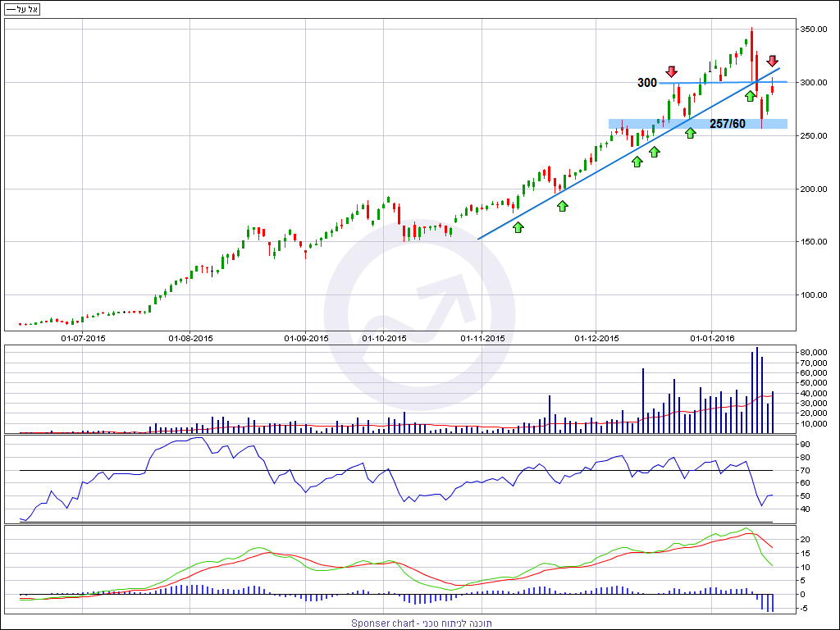This screenshot has height=630, width=840.
Task: Click the Sponser watermark arrow logo in the chart center
Action: click(419, 313)
